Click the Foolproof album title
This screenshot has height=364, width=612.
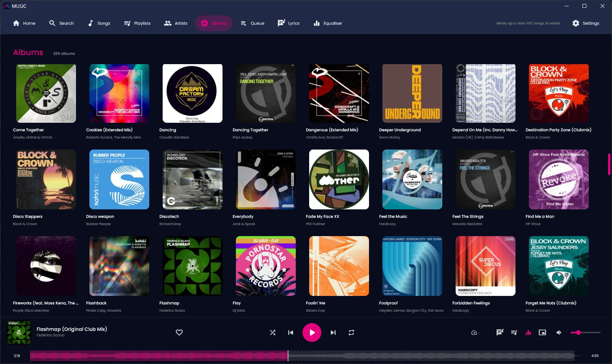point(388,303)
